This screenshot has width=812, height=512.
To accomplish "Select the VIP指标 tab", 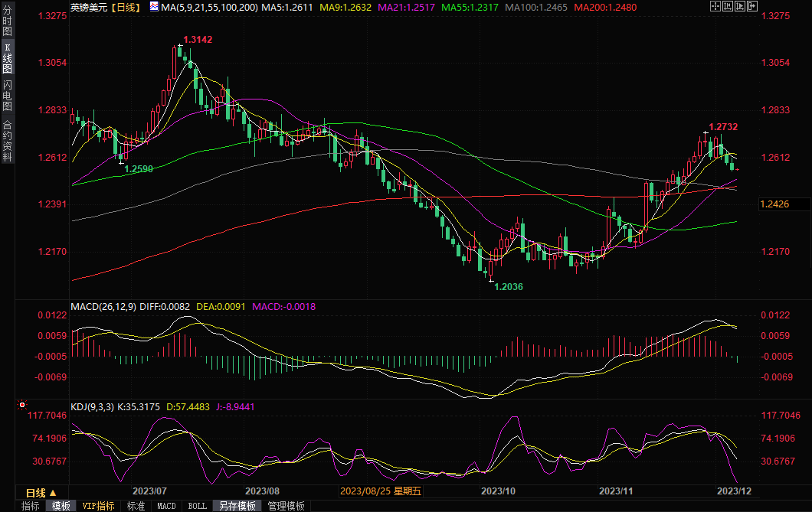I will (98, 506).
